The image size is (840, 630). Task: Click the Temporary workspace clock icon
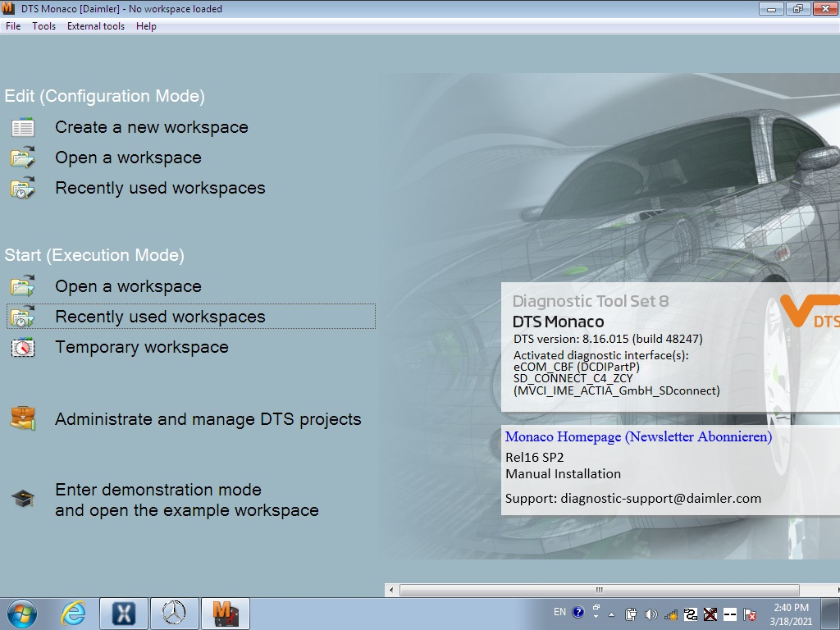pyautogui.click(x=22, y=347)
